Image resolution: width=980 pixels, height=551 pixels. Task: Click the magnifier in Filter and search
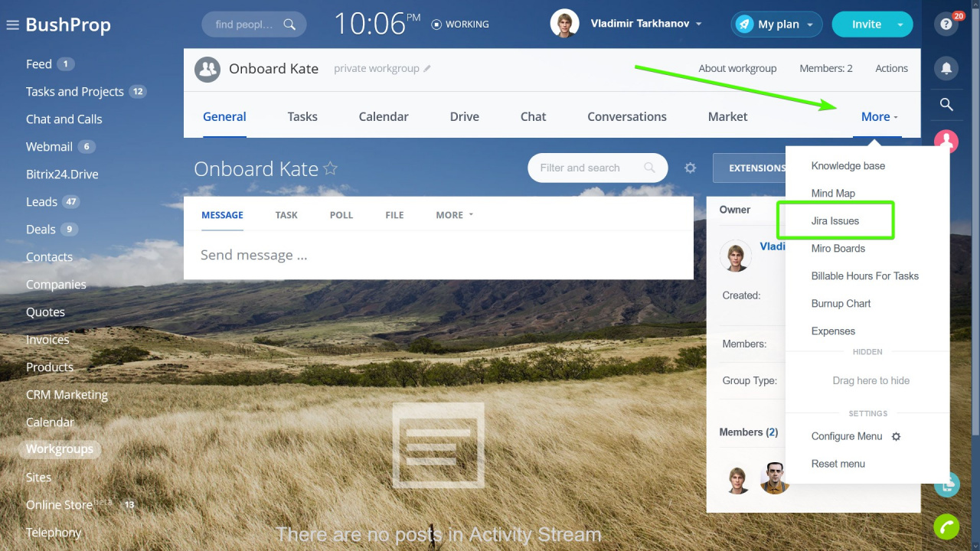(650, 168)
